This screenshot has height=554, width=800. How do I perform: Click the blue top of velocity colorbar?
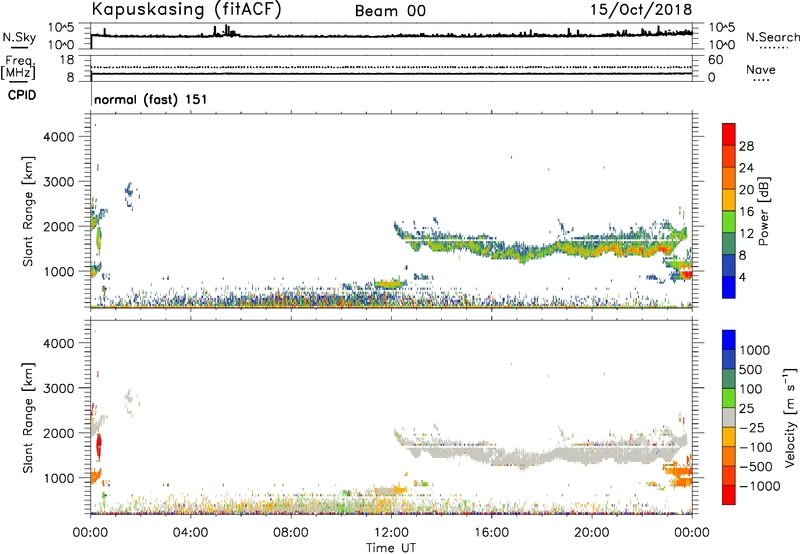tap(729, 340)
